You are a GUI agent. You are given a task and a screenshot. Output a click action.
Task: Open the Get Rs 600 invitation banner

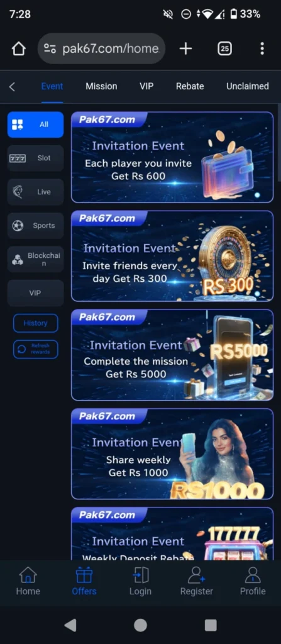click(x=172, y=157)
